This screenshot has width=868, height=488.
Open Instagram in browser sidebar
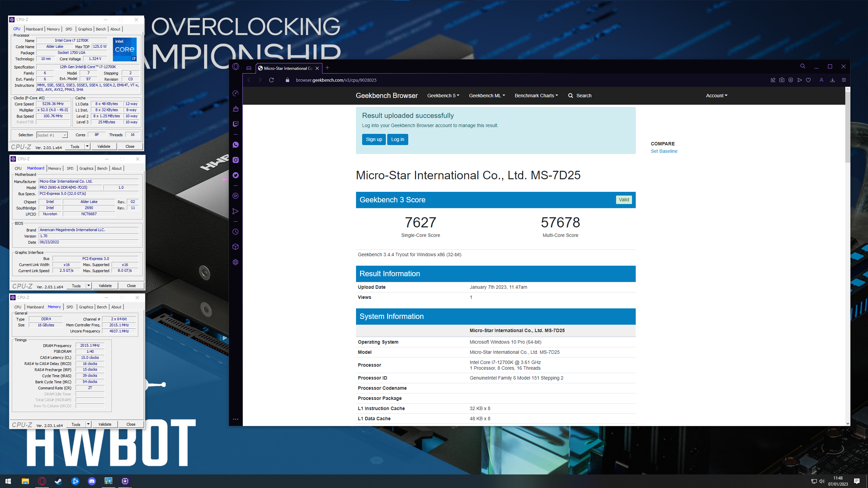[x=236, y=160]
